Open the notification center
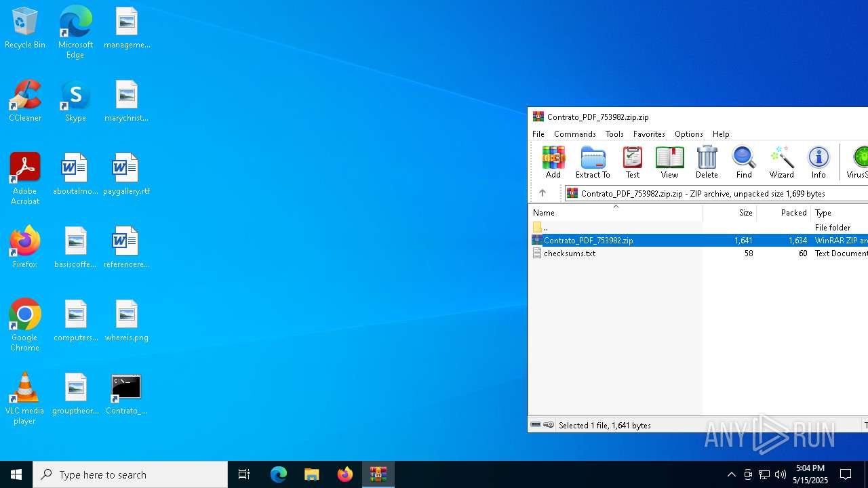868x488 pixels. pyautogui.click(x=846, y=474)
